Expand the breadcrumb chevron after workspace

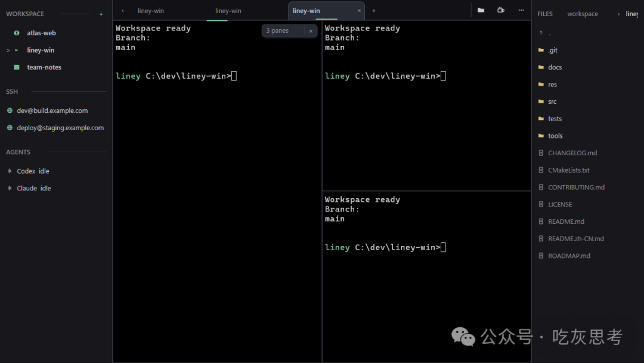pos(618,14)
